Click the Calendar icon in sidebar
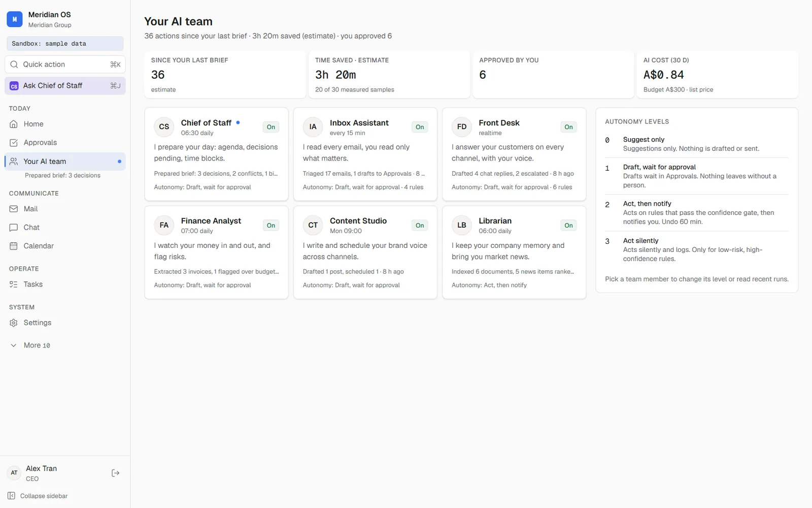 (14, 246)
